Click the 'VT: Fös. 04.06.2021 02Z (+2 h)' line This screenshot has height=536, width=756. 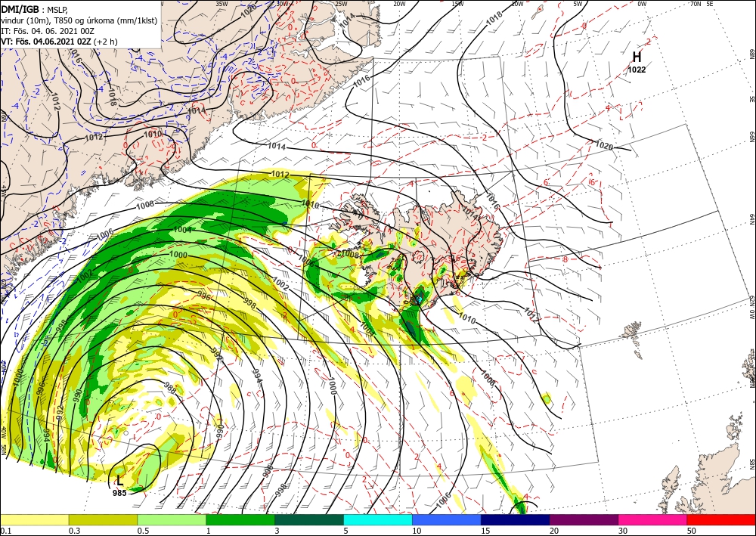pyautogui.click(x=59, y=42)
